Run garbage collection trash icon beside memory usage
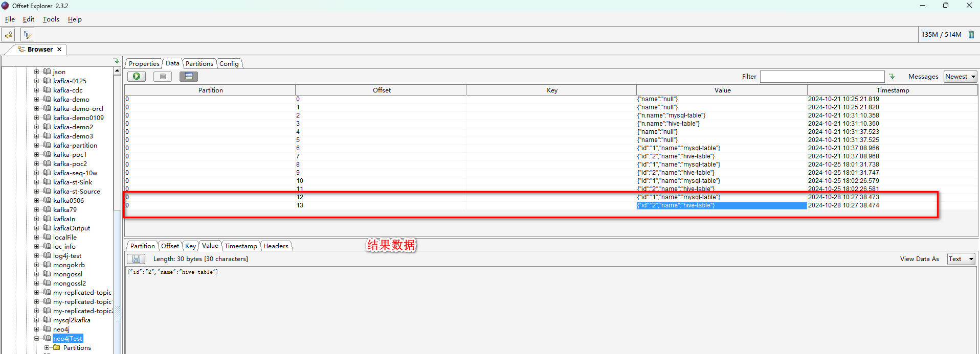The width and height of the screenshot is (980, 354). pyautogui.click(x=971, y=35)
